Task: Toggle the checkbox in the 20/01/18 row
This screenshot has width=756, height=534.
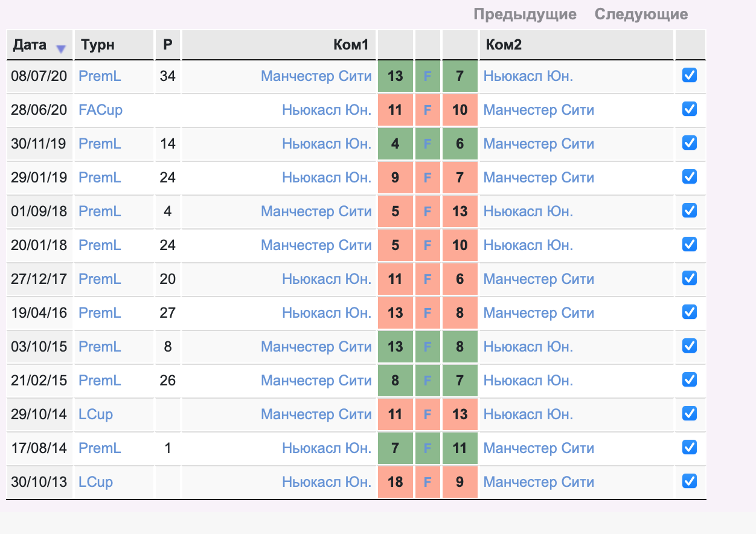Action: point(689,244)
